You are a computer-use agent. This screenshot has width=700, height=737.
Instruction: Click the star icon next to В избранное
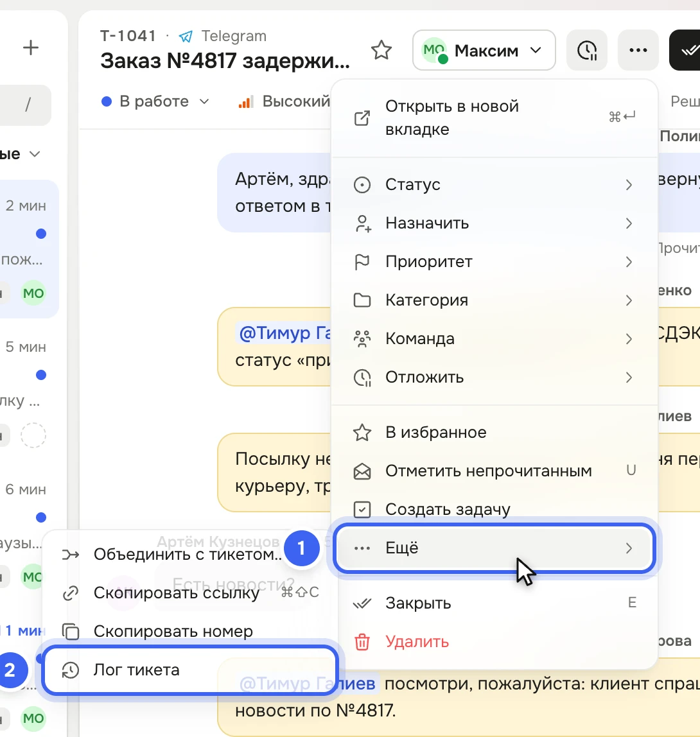[x=362, y=433]
